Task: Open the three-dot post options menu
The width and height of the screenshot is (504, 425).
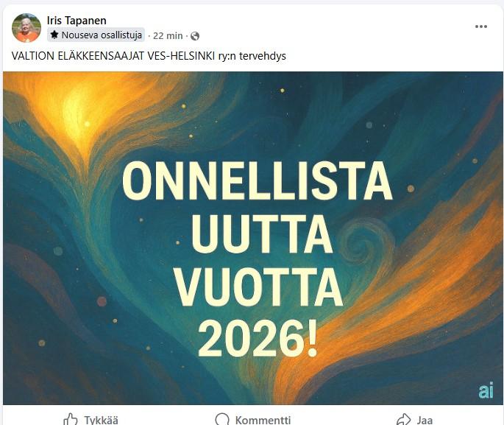Action: pyautogui.click(x=481, y=27)
